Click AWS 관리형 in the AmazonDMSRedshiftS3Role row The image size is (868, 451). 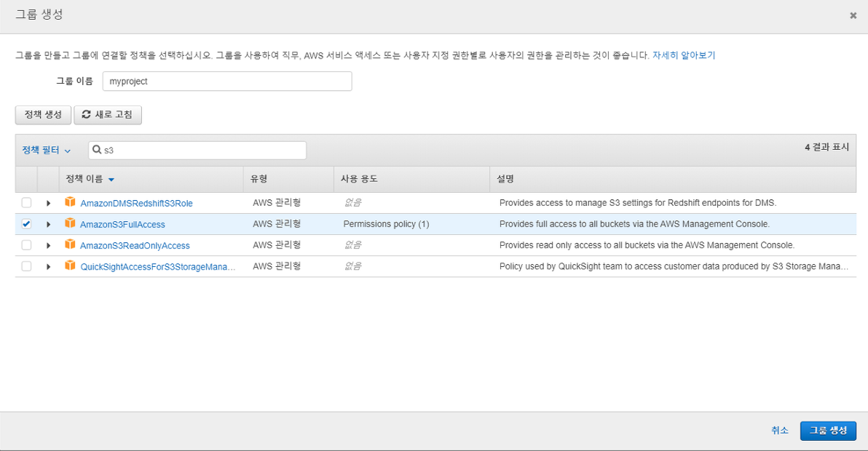(277, 203)
